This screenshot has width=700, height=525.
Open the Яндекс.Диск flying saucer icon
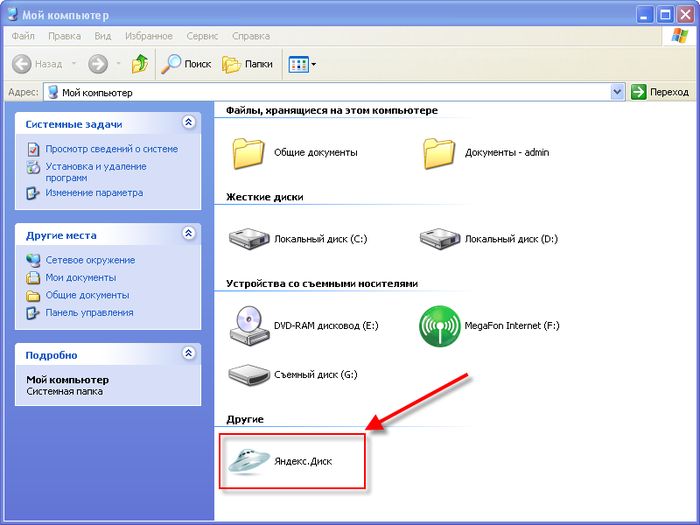(248, 462)
